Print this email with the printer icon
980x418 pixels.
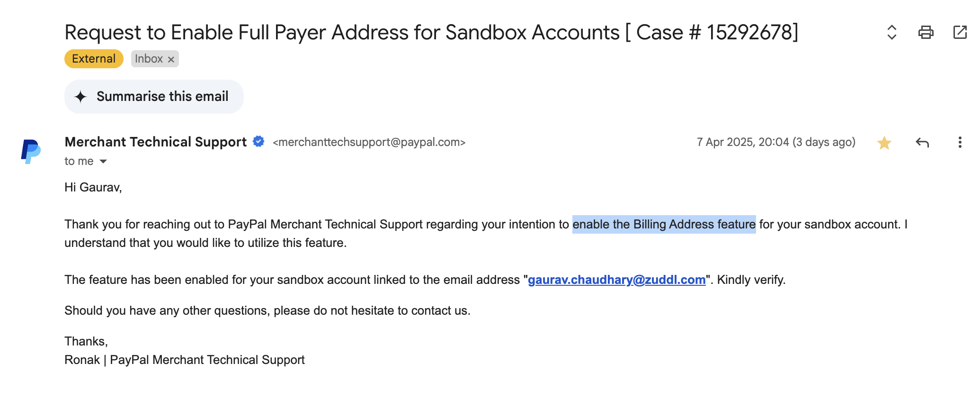coord(926,32)
